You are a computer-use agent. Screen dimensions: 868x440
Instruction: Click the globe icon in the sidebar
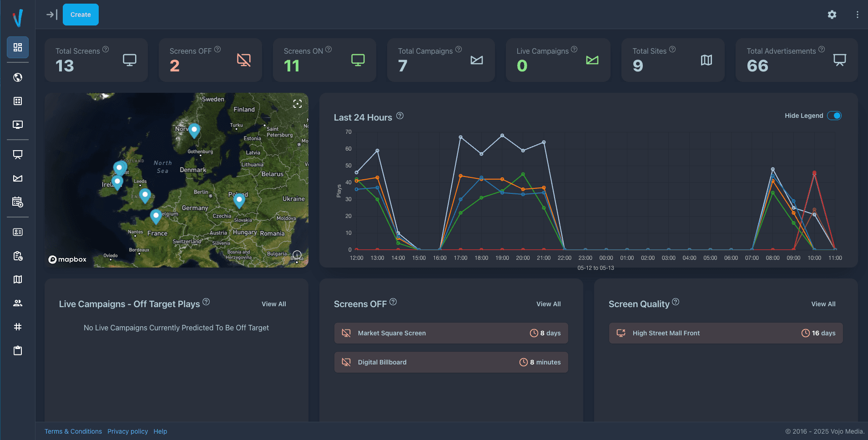pyautogui.click(x=18, y=77)
